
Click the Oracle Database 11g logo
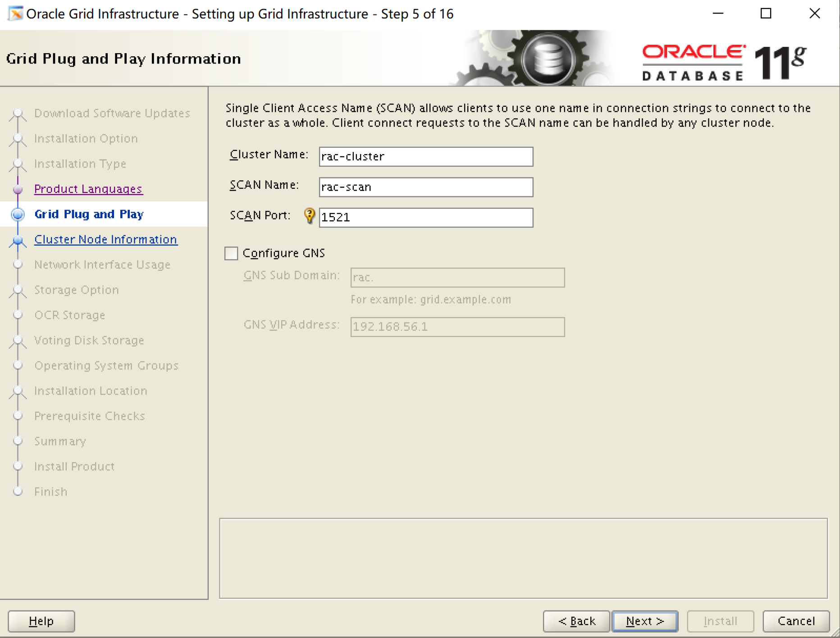click(x=724, y=62)
